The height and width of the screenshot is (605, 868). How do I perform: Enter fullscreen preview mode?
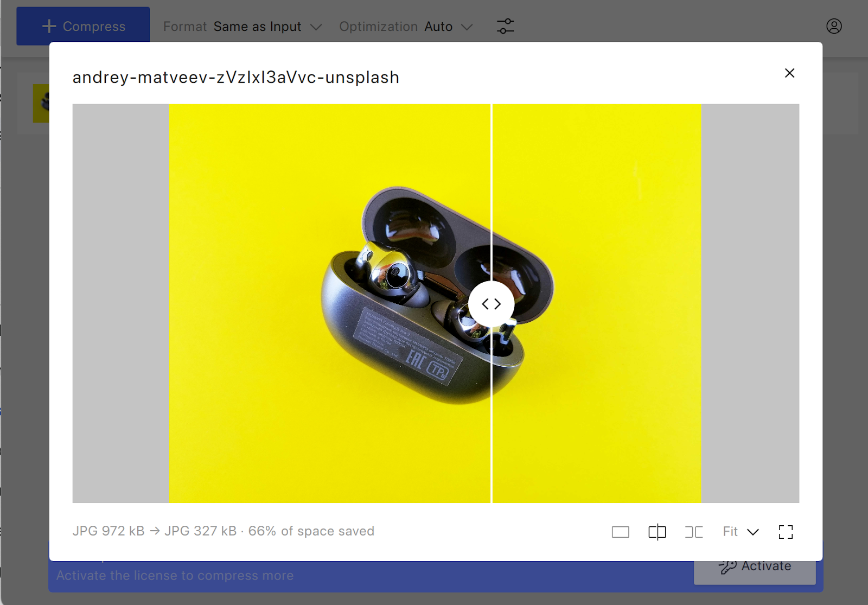click(x=786, y=532)
